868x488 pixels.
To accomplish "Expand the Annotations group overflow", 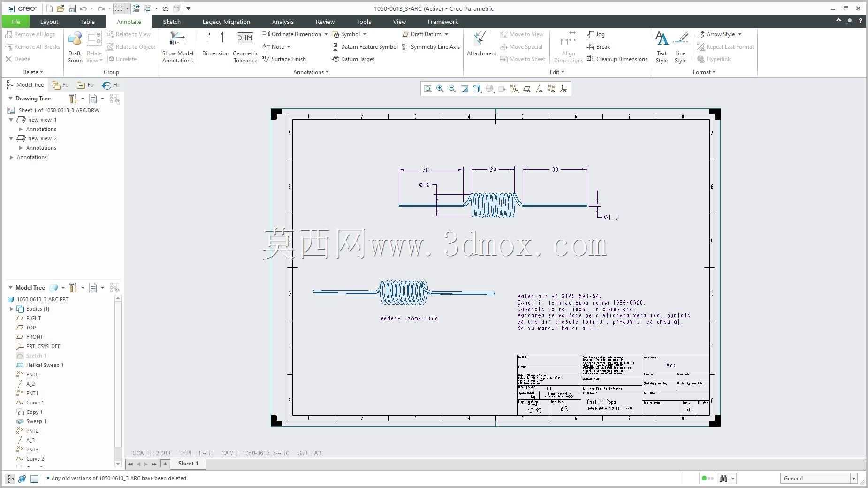I will [311, 72].
